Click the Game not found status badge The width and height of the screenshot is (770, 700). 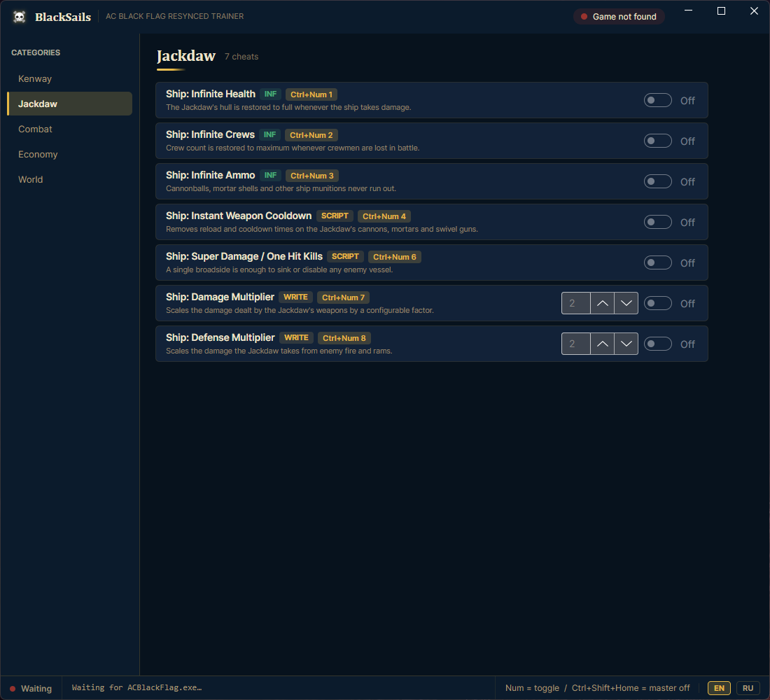pos(619,17)
